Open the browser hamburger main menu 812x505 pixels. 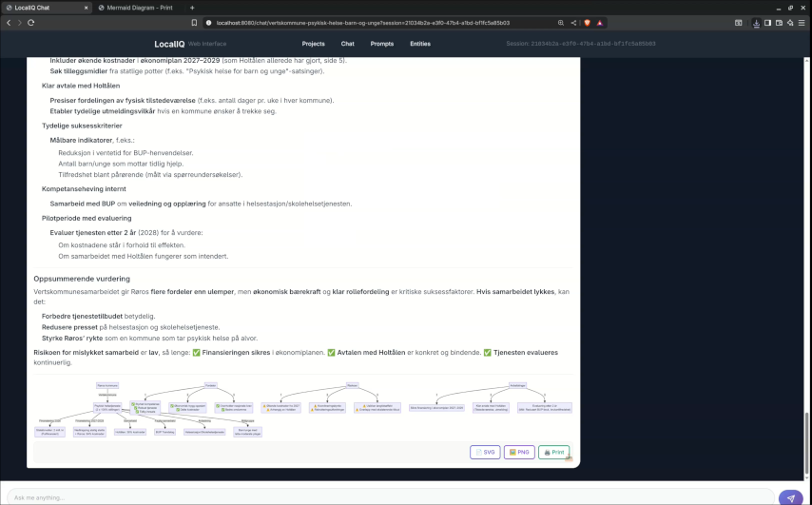click(802, 22)
